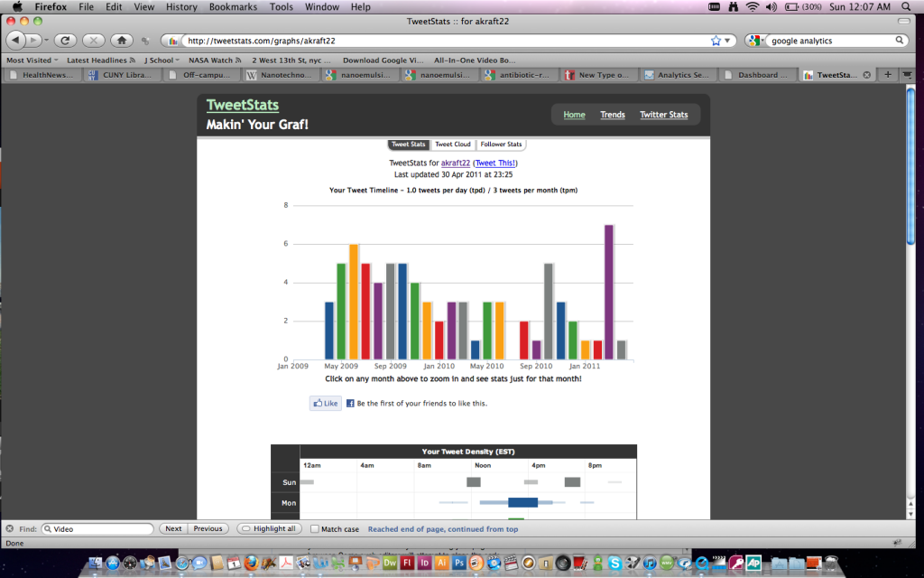The width and height of the screenshot is (924, 578).
Task: Close the find bar with the X icon
Action: [x=9, y=528]
